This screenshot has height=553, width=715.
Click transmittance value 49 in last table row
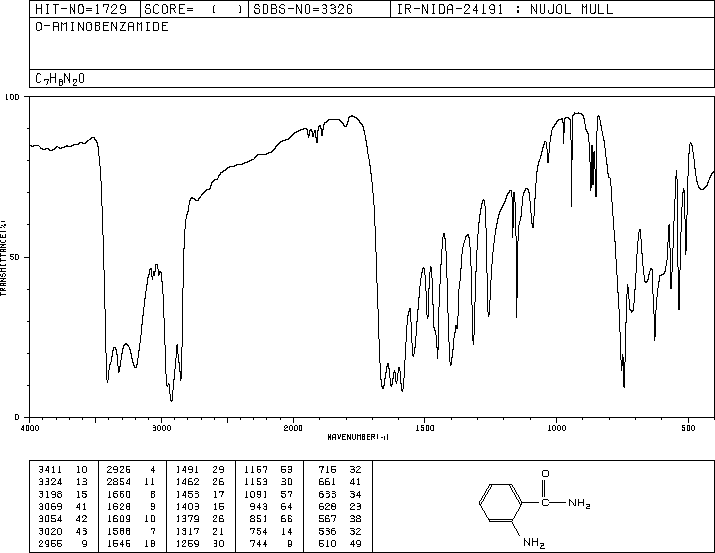tap(356, 544)
